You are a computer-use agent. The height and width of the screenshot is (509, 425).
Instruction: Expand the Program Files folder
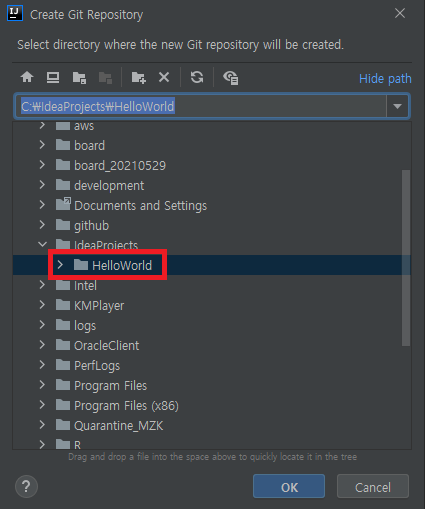tap(42, 385)
